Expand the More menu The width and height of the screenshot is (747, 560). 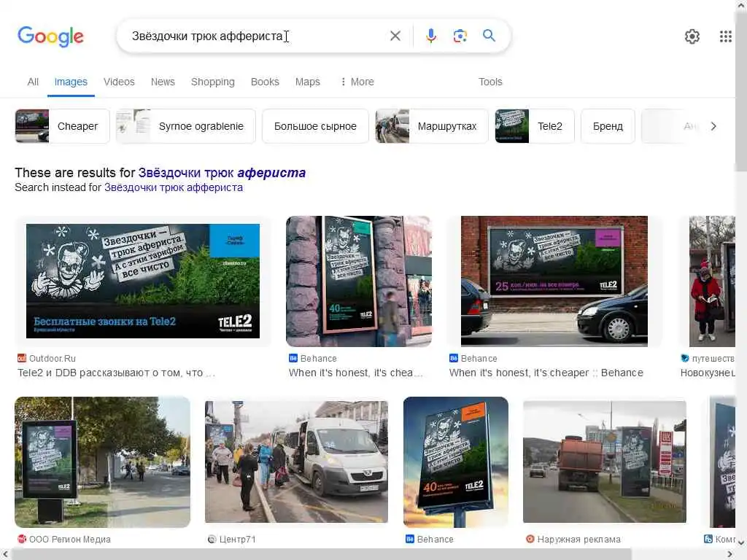[357, 82]
